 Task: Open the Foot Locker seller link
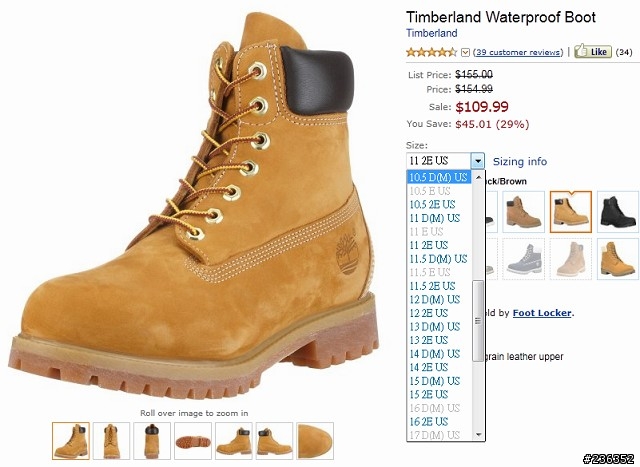point(542,313)
